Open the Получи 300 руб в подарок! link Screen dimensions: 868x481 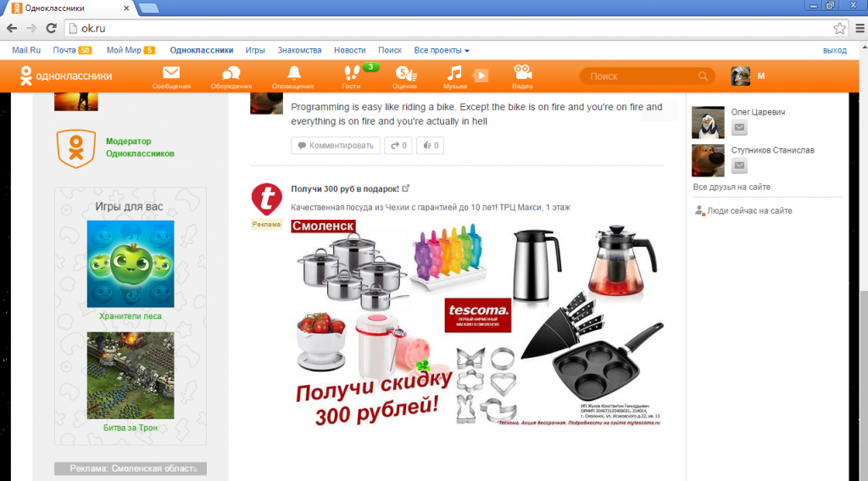pos(345,189)
